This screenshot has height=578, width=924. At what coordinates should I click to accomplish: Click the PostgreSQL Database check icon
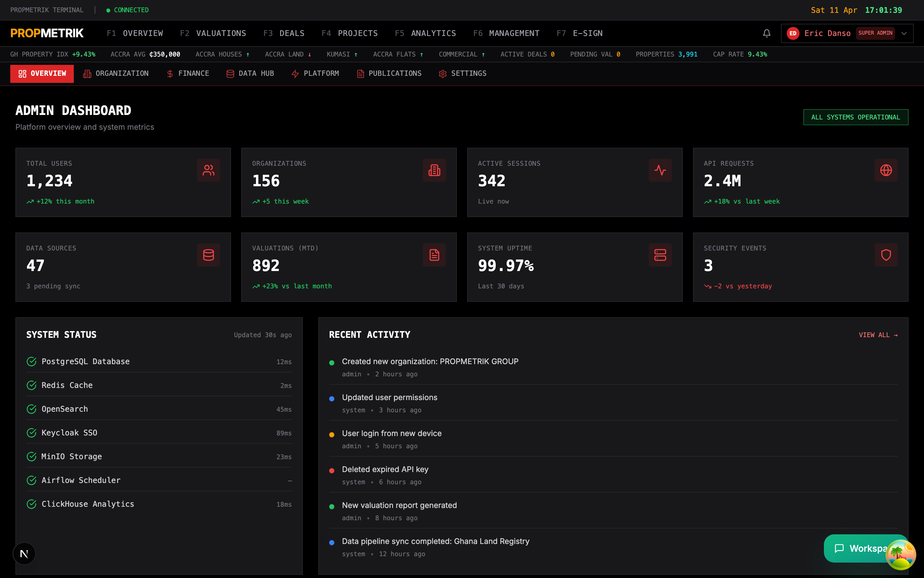pyautogui.click(x=32, y=361)
